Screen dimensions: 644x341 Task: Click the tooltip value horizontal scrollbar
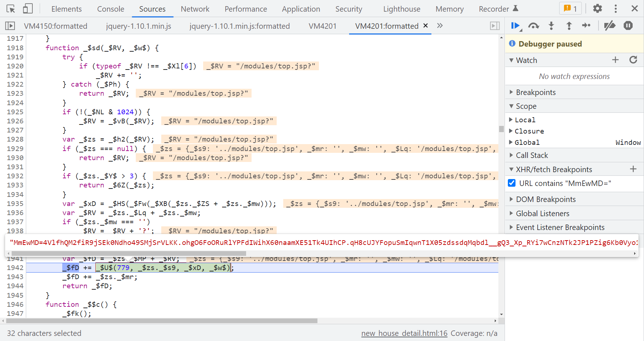tap(129, 253)
